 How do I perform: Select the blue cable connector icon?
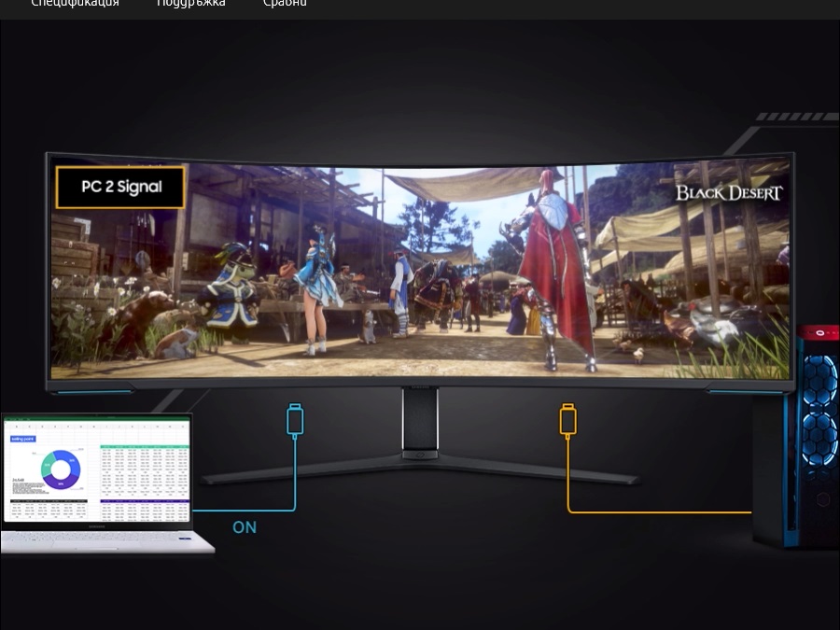(296, 419)
